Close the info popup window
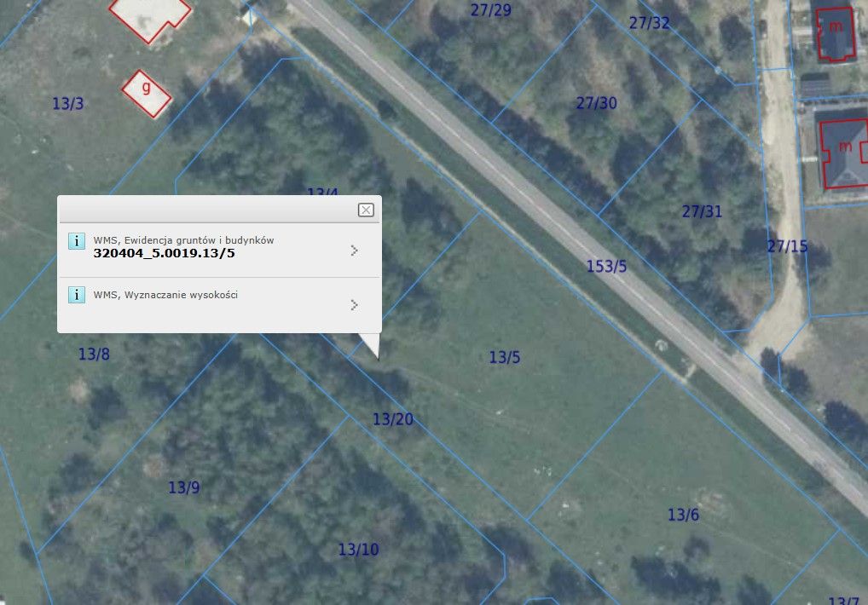868x605 pixels. pyautogui.click(x=366, y=210)
